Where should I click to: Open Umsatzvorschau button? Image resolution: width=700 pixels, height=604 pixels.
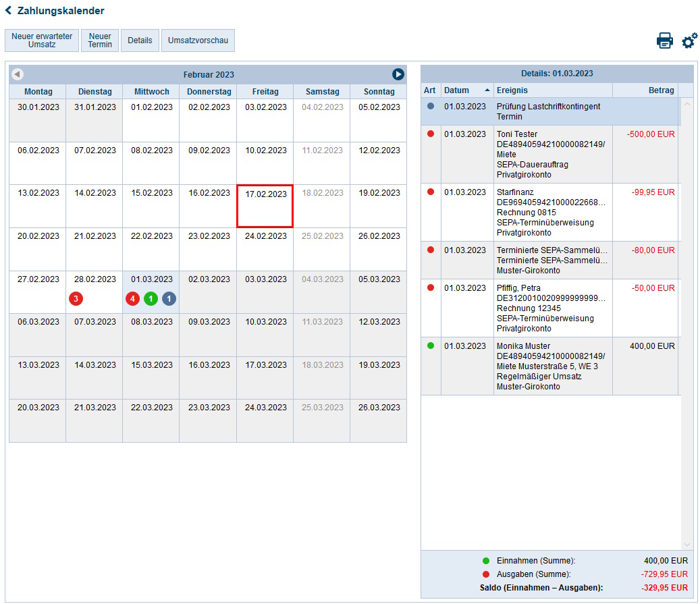pyautogui.click(x=198, y=40)
